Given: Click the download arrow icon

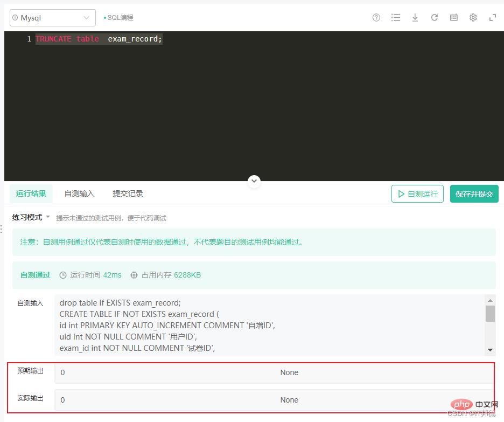Looking at the screenshot, I should pyautogui.click(x=415, y=18).
